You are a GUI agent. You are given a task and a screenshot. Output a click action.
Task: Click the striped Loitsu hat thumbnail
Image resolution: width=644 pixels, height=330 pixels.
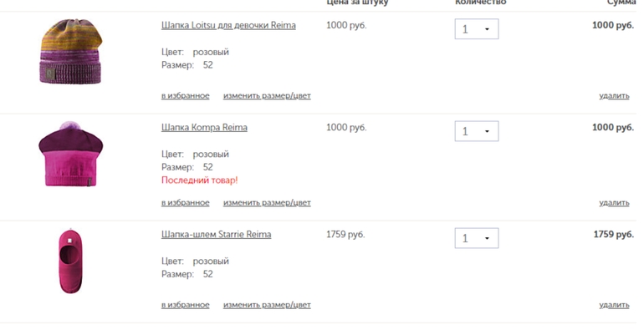point(70,51)
